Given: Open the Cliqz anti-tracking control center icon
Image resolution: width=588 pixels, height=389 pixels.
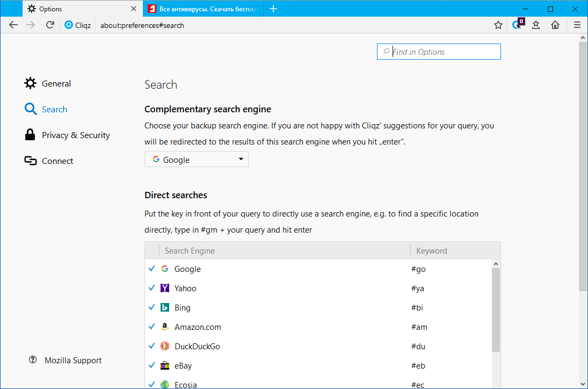Looking at the screenshot, I should pos(517,25).
